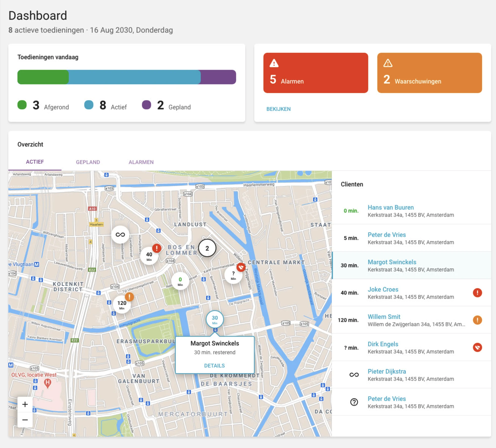Image resolution: width=496 pixels, height=448 pixels.
Task: Select the Actief tab
Action: click(35, 162)
